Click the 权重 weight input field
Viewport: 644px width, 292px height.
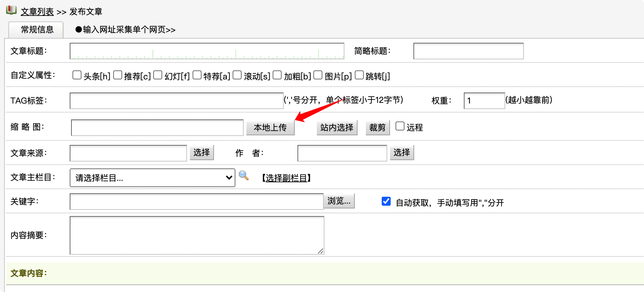484,101
